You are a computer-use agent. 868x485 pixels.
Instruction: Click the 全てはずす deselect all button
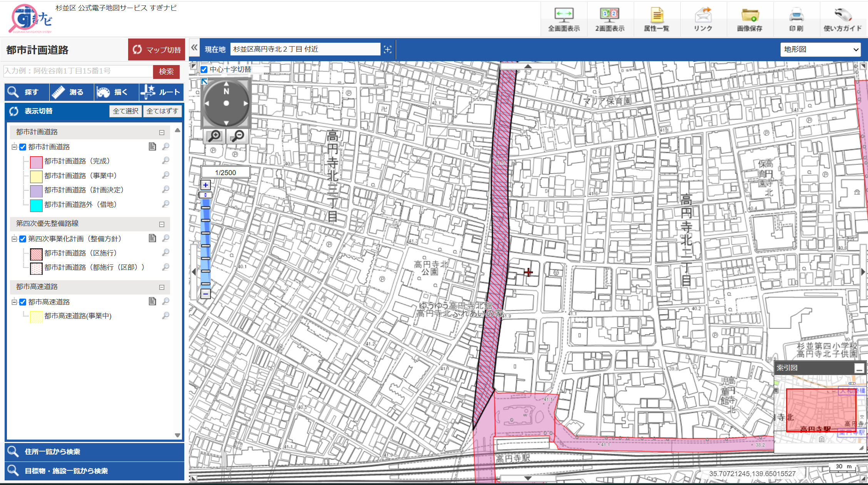pos(162,111)
